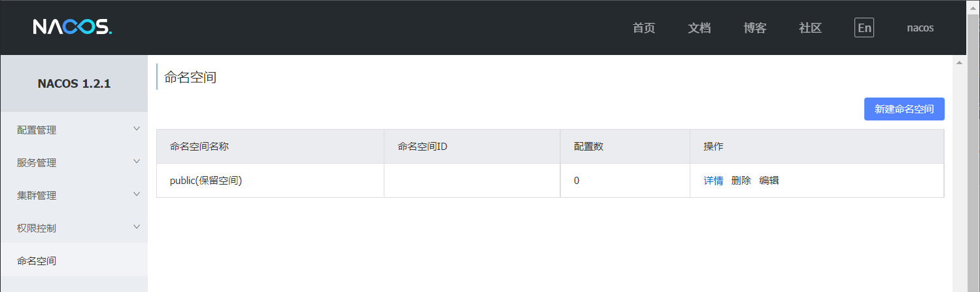The width and height of the screenshot is (980, 292).
Task: Select 命名空间 in the sidebar
Action: pyautogui.click(x=74, y=261)
